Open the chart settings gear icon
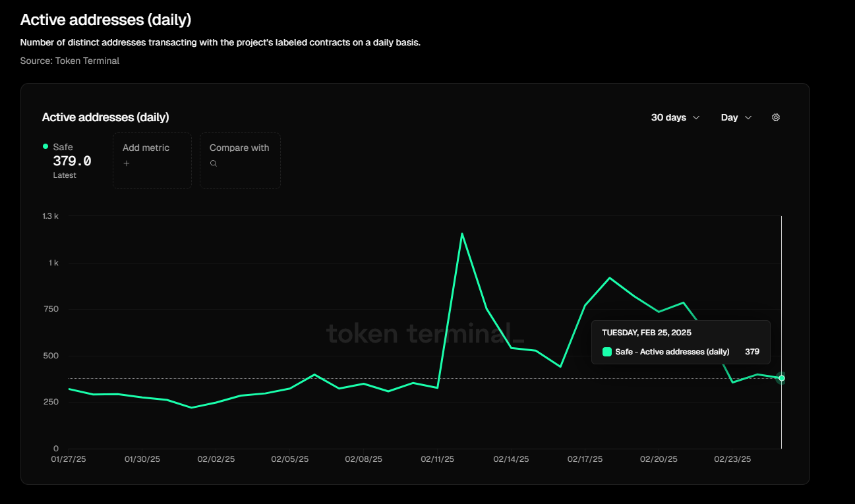This screenshot has width=855, height=504. coord(776,117)
